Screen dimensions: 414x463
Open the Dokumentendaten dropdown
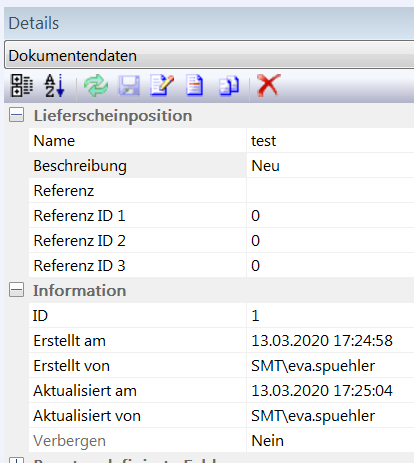[209, 55]
